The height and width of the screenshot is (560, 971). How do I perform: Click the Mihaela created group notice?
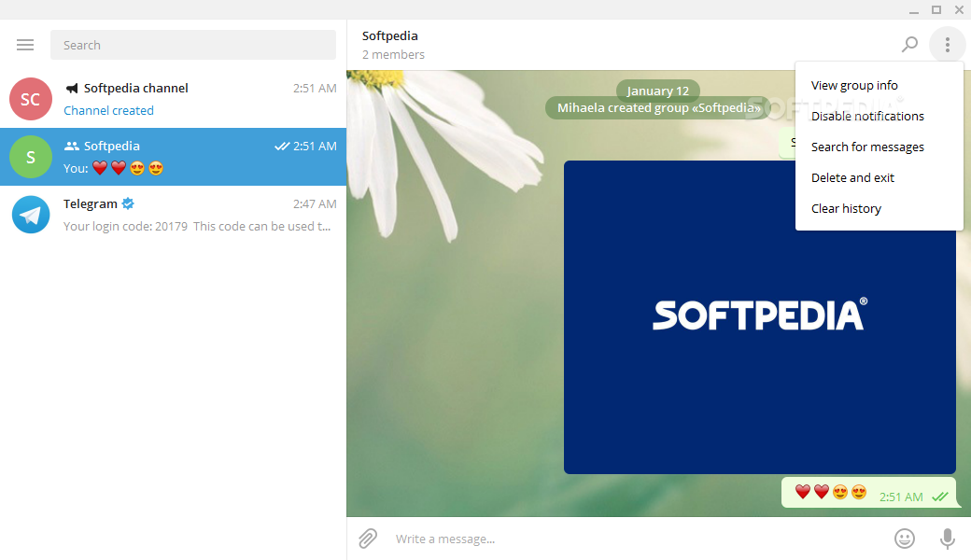[x=658, y=107]
